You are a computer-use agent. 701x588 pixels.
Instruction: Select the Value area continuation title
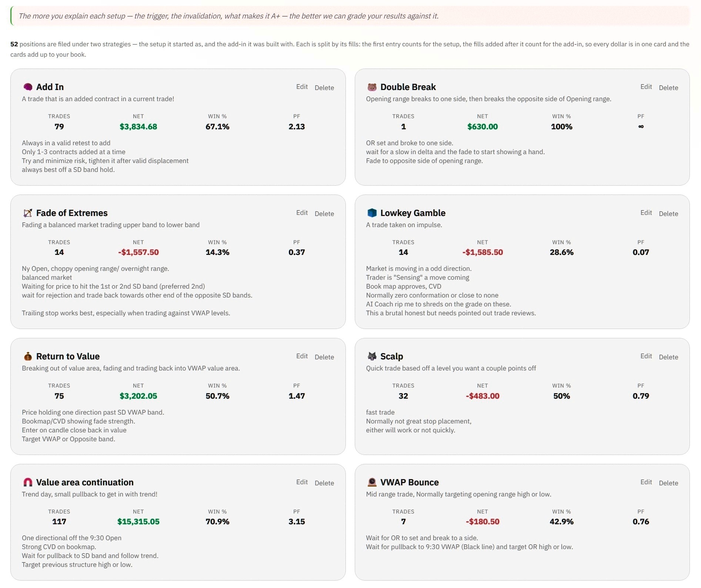pos(85,482)
